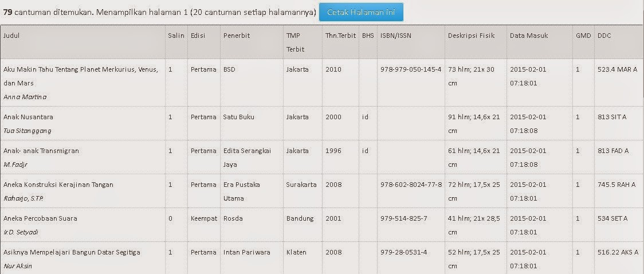The height and width of the screenshot is (274, 644).
Task: Click title Anak Nusantara
Action: (x=28, y=117)
